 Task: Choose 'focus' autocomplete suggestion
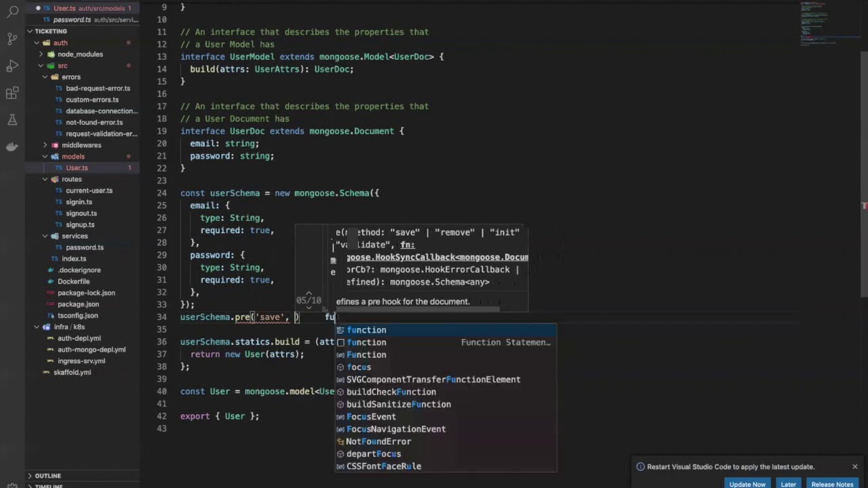point(446,367)
